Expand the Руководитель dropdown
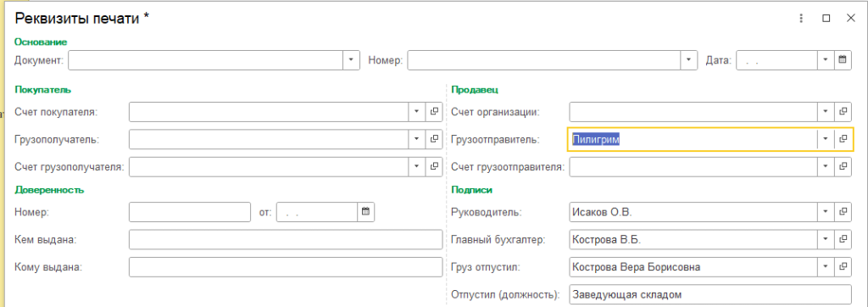Image resolution: width=868 pixels, height=307 pixels. click(x=826, y=211)
